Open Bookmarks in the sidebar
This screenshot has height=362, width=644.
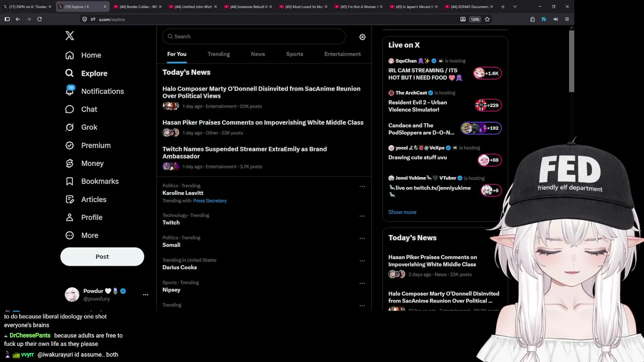(92, 181)
